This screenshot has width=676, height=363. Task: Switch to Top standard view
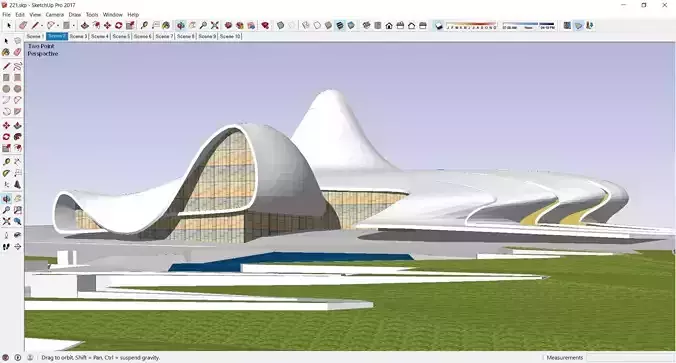(x=378, y=26)
